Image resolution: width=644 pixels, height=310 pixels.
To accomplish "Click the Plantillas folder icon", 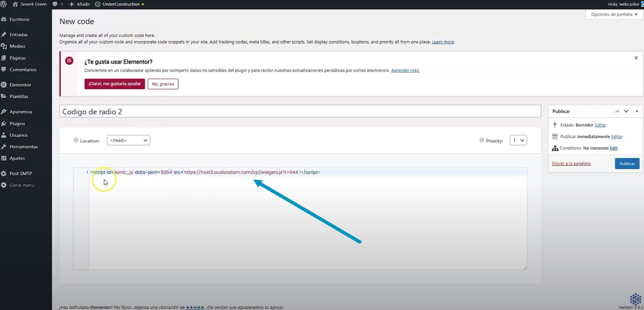I will (x=4, y=96).
